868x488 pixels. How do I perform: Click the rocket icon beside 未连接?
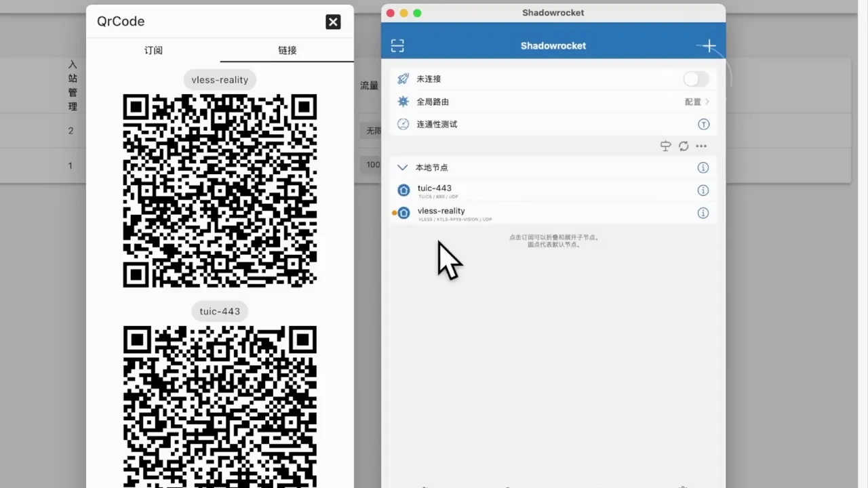coord(403,79)
